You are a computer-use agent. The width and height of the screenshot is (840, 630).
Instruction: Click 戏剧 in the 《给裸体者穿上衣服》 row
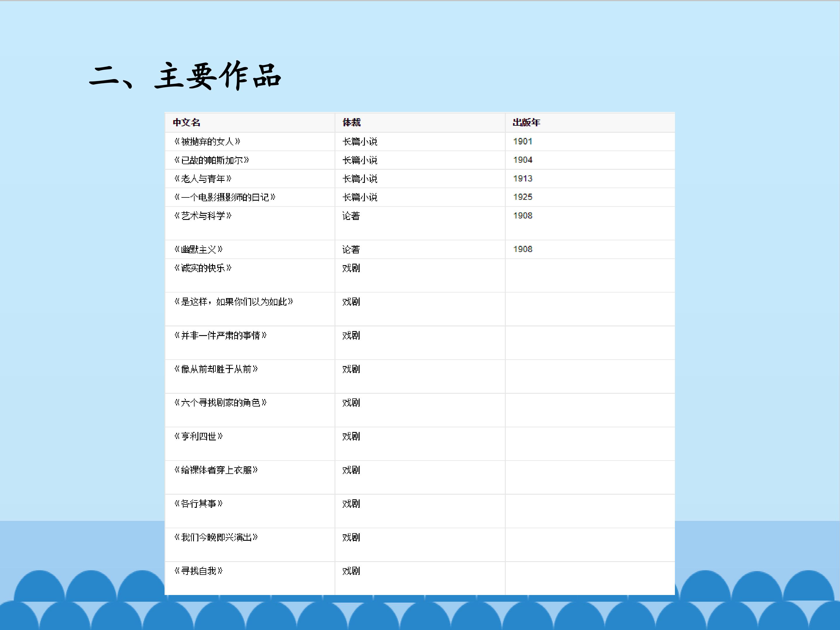[x=351, y=470]
